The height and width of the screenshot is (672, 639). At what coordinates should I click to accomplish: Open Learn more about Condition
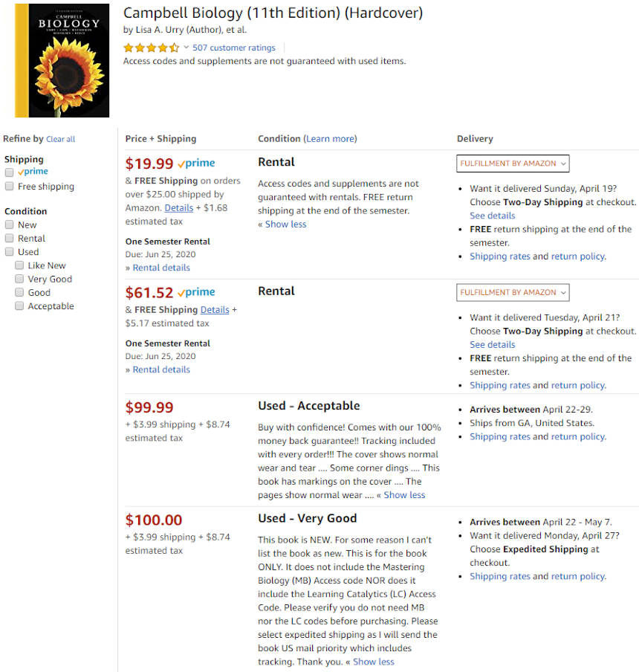(x=331, y=139)
